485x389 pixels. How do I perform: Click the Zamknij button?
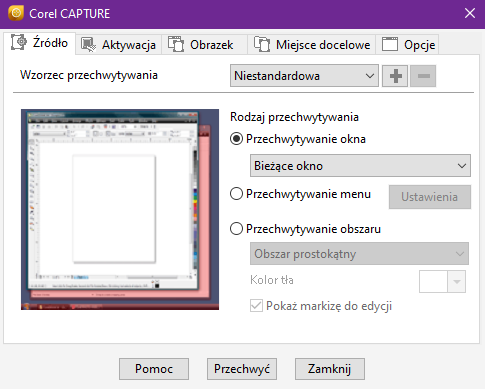tap(330, 369)
